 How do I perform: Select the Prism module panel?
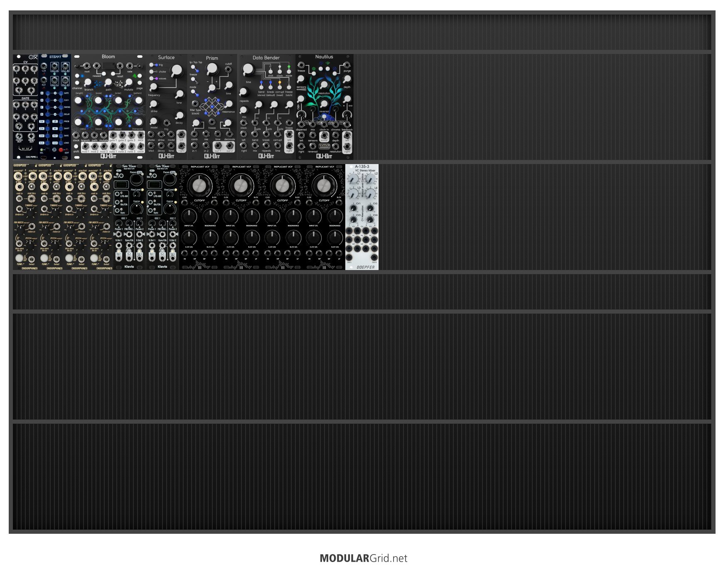click(212, 107)
